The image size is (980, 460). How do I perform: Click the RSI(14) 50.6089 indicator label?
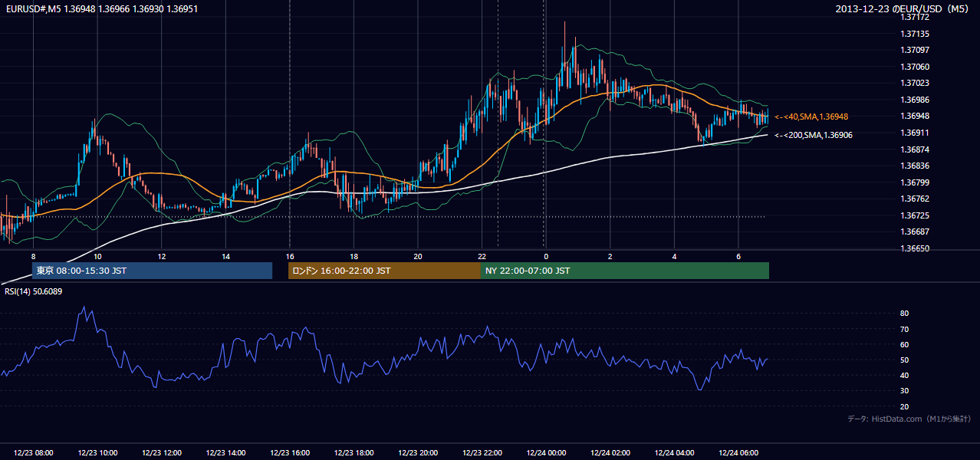click(33, 291)
